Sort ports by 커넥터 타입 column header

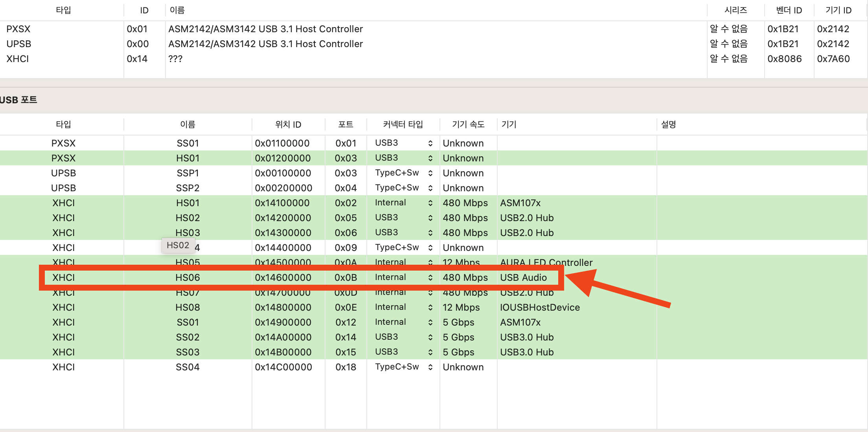(403, 124)
